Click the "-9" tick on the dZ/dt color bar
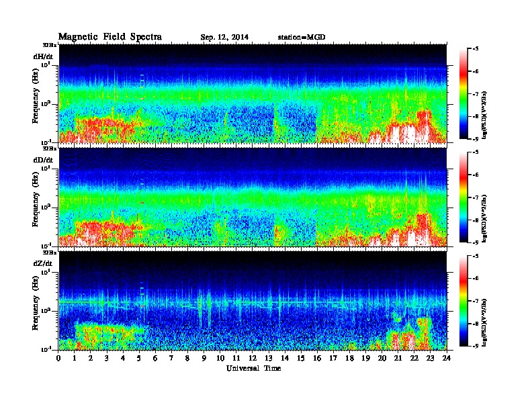The image size is (532, 411). [x=476, y=346]
